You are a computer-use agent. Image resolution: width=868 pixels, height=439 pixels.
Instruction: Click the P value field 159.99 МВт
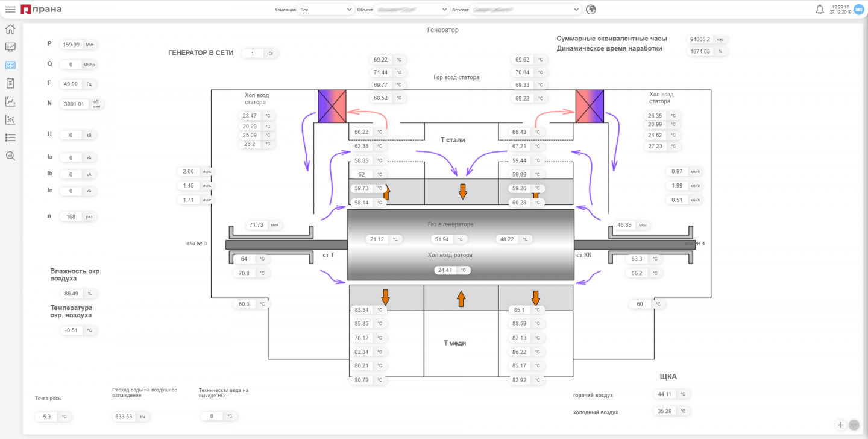[79, 44]
